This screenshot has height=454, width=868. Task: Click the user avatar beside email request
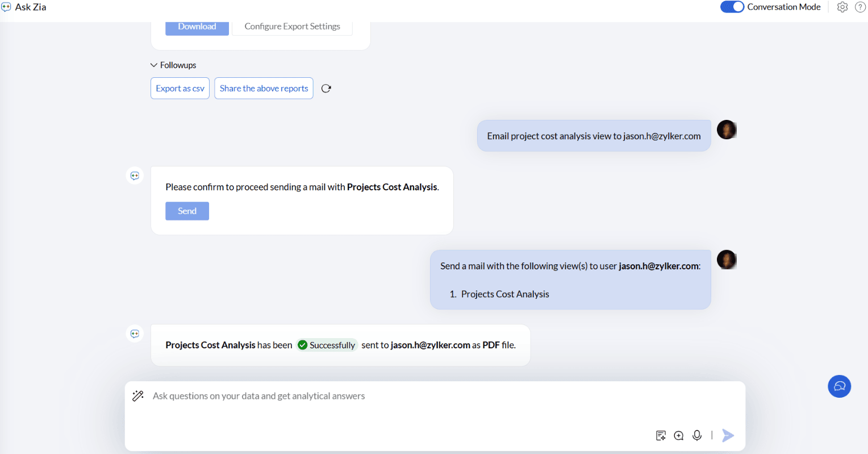tap(727, 130)
